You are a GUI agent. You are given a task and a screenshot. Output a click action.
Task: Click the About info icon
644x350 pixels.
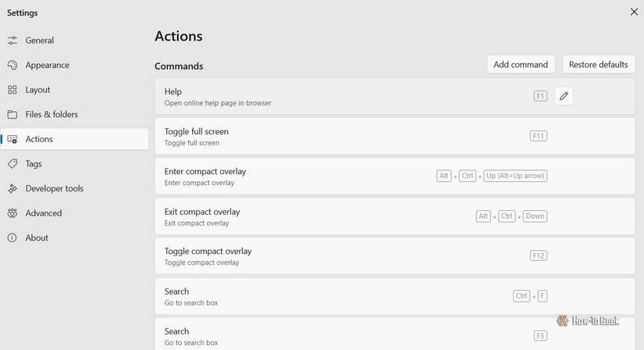pos(12,237)
